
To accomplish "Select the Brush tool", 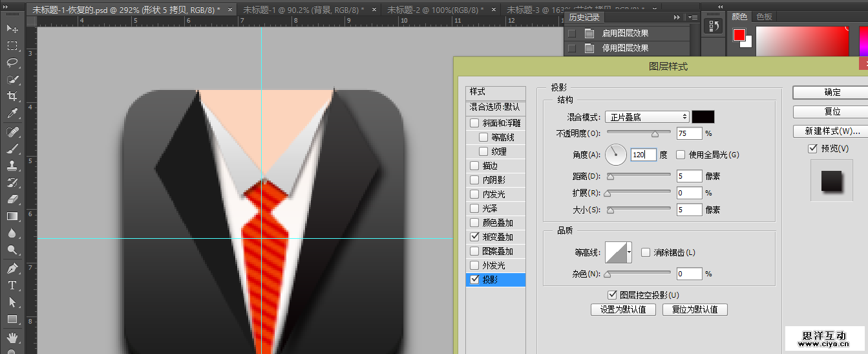I will [12, 148].
